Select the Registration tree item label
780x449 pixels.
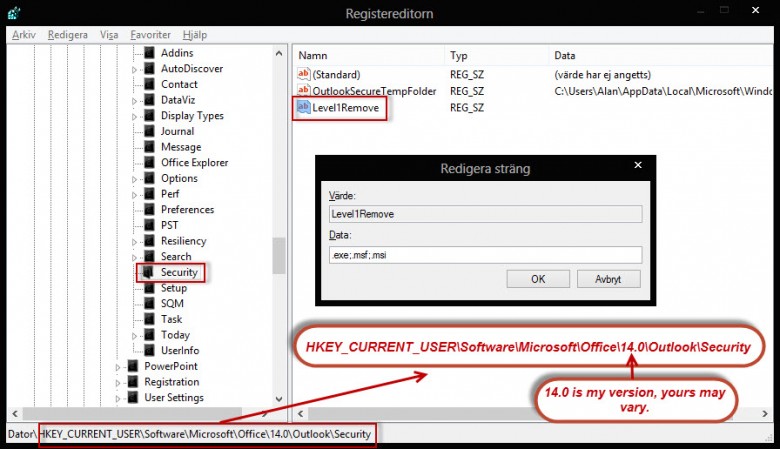click(x=172, y=382)
